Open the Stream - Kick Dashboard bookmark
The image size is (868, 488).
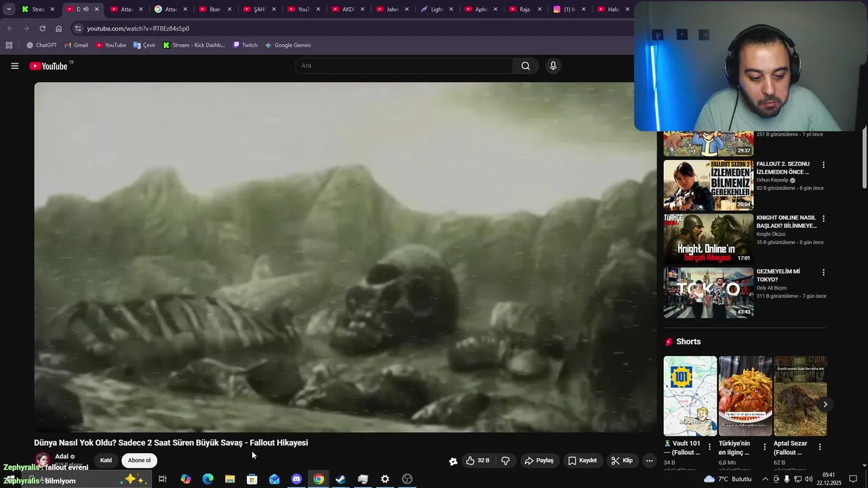coord(194,45)
